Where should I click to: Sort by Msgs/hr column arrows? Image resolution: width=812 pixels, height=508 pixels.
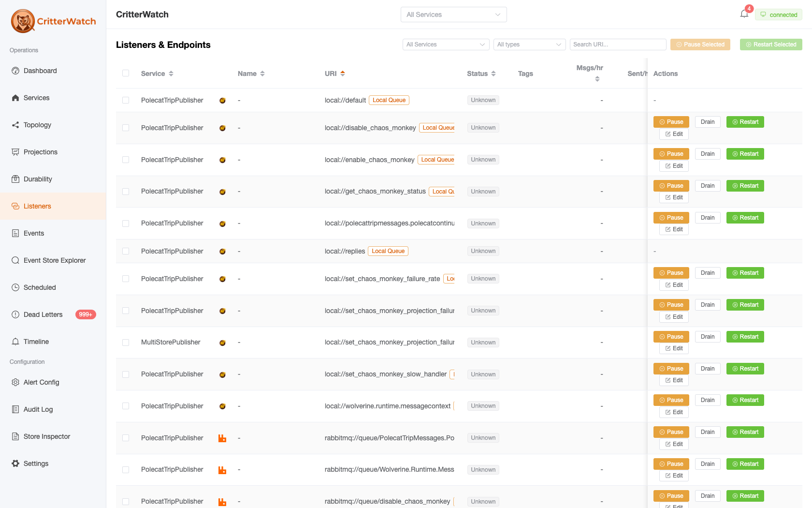[597, 79]
